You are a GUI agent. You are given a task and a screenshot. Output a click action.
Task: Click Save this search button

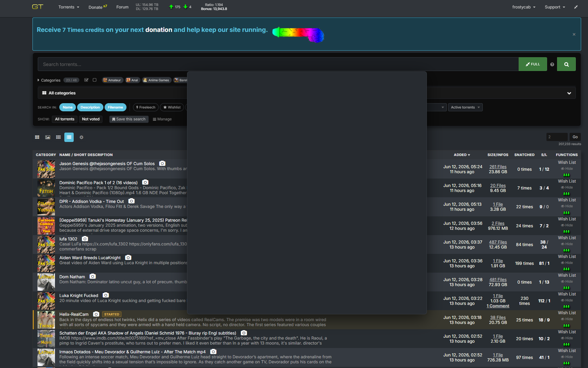(129, 119)
